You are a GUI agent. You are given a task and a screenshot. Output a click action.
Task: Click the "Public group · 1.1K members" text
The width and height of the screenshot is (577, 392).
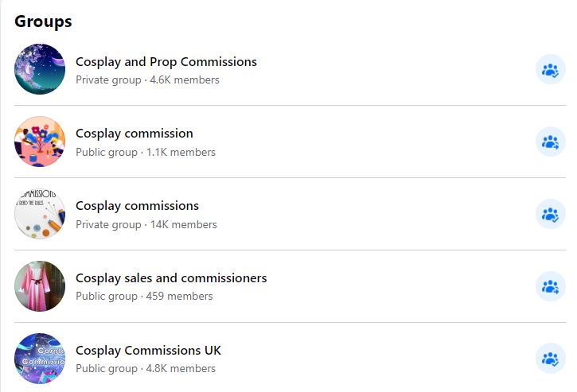point(146,153)
